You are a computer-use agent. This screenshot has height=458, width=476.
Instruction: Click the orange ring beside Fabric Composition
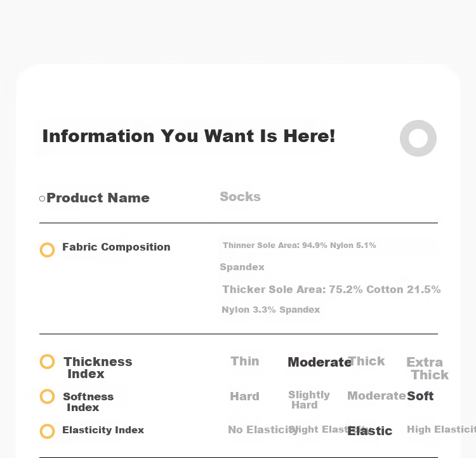48,250
